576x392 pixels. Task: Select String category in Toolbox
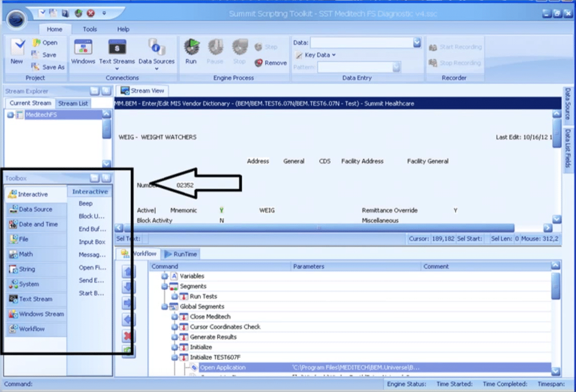[x=36, y=269]
